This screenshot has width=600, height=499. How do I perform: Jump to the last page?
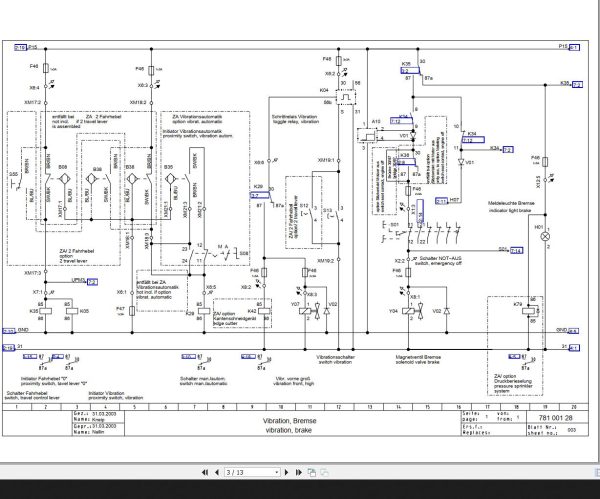pyautogui.click(x=298, y=473)
